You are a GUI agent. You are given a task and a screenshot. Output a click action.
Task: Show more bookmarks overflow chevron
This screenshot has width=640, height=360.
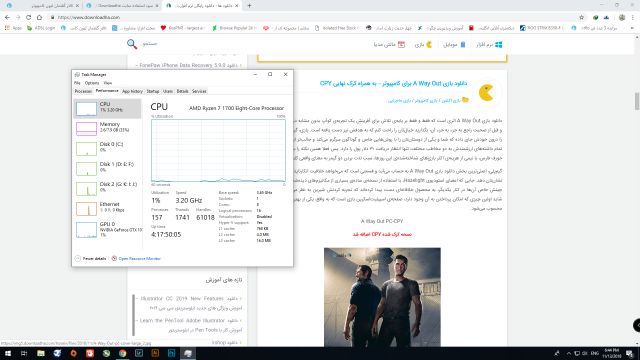[x=632, y=28]
